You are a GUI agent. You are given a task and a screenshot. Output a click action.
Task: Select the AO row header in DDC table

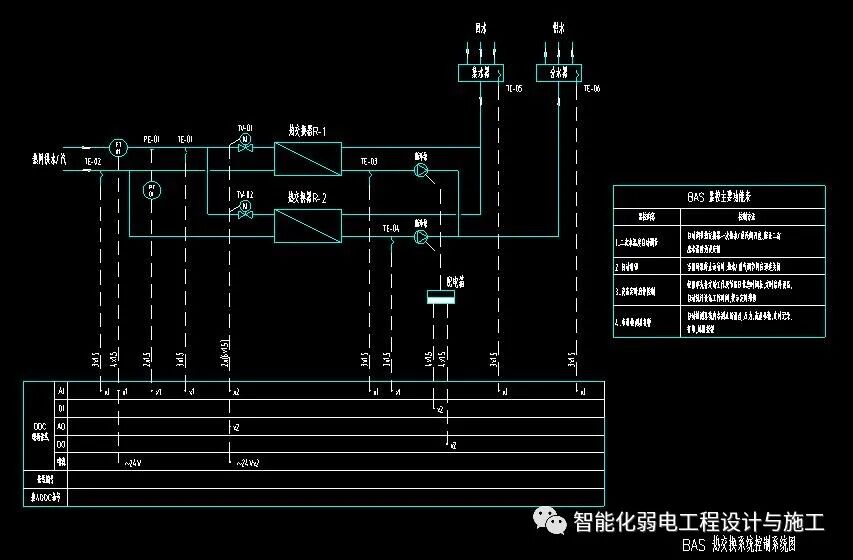pyautogui.click(x=61, y=427)
